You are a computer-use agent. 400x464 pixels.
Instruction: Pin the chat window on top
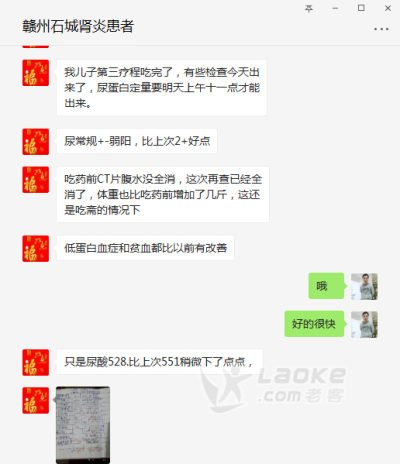click(x=309, y=8)
